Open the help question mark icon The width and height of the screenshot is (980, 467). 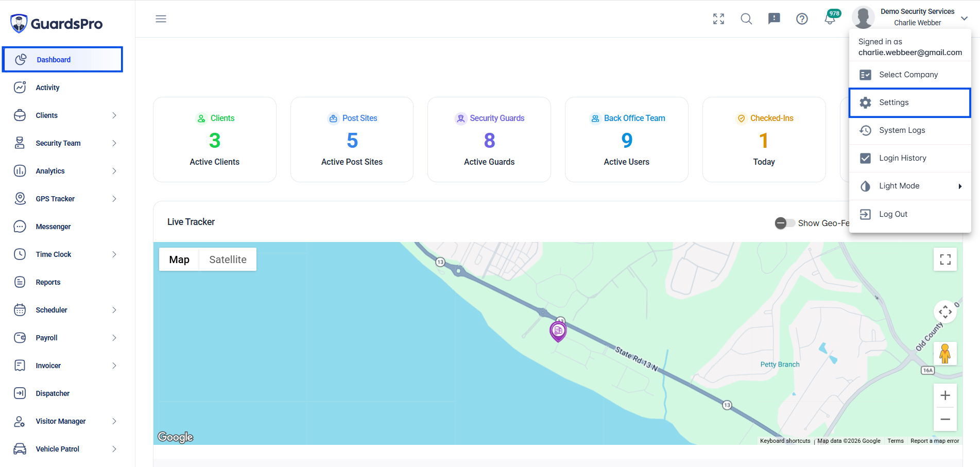(802, 19)
